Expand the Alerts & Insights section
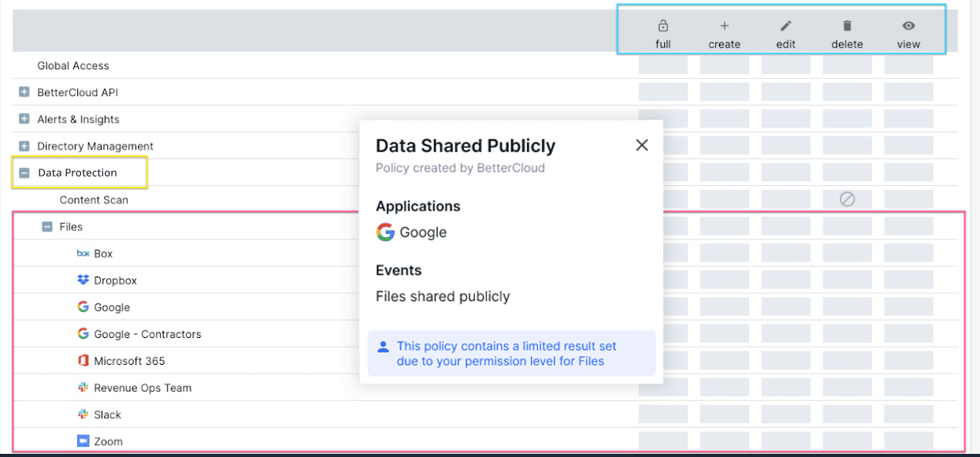Screen dimensions: 980x457 click(24, 119)
